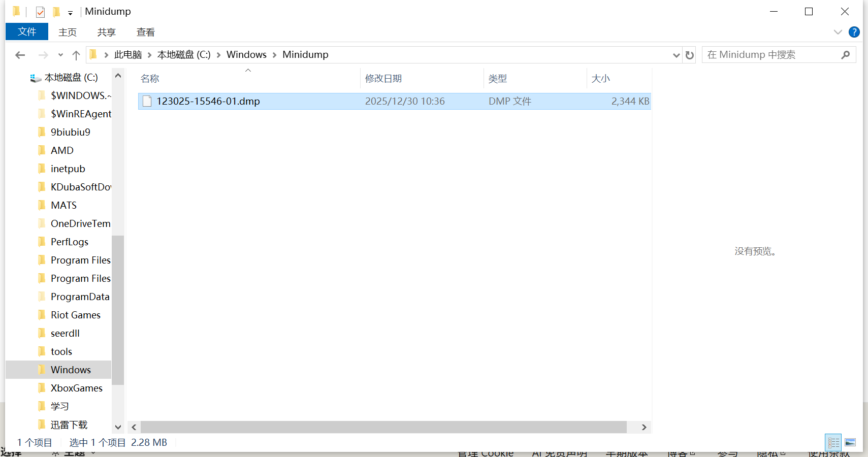
Task: Click the tools folder icon
Action: (x=42, y=351)
